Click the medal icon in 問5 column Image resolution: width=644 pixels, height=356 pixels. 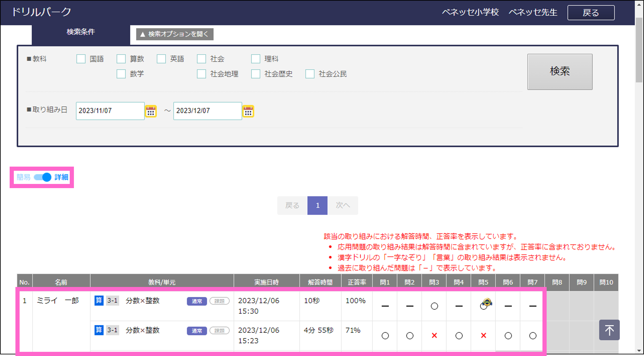click(x=487, y=302)
